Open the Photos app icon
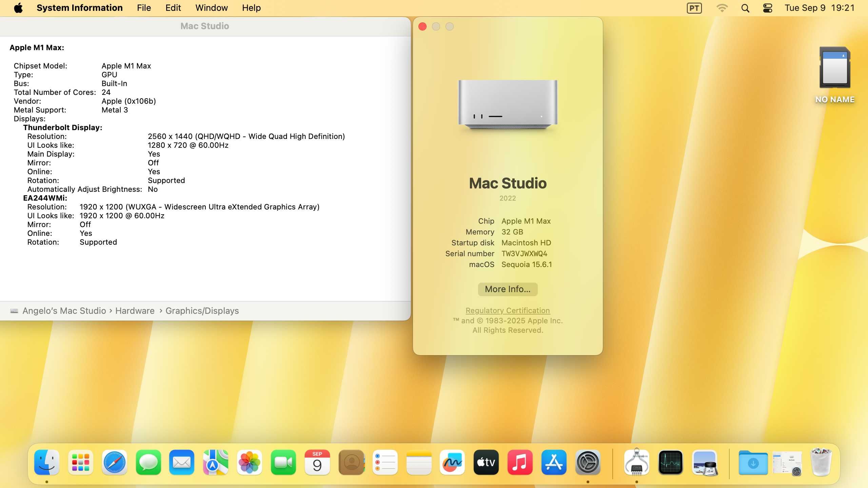The image size is (868, 488). 250,463
